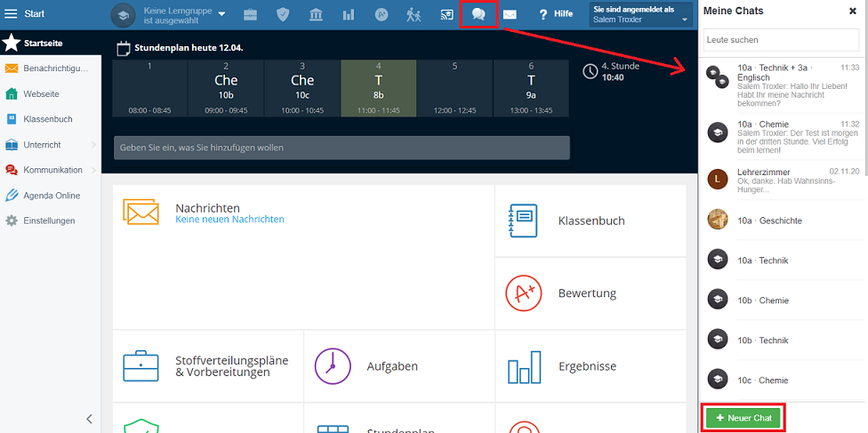Screen dimensions: 868x433
Task: Open Stoffverteilungspläne & Vorbereitungen tile
Action: (208, 366)
